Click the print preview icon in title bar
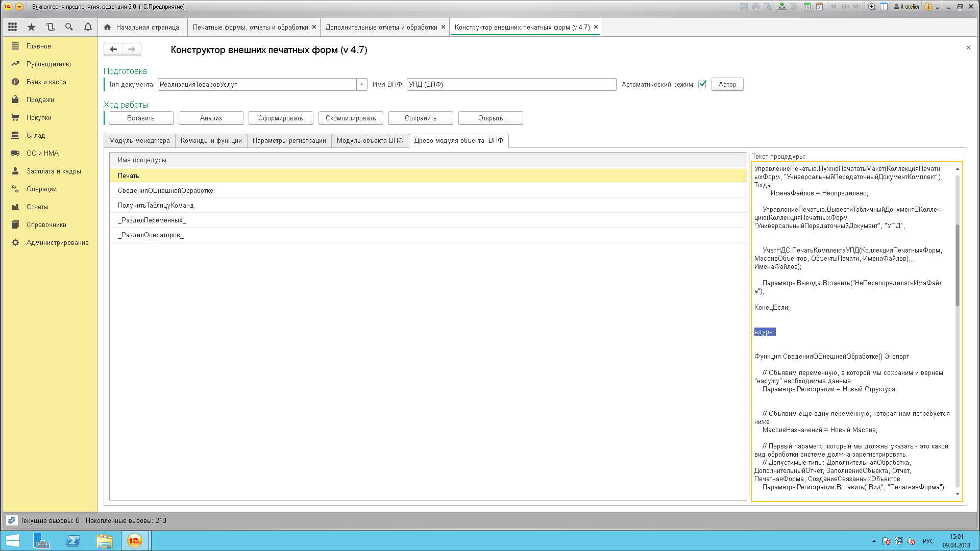Viewport: 980px width, 551px height. pyautogui.click(x=768, y=7)
